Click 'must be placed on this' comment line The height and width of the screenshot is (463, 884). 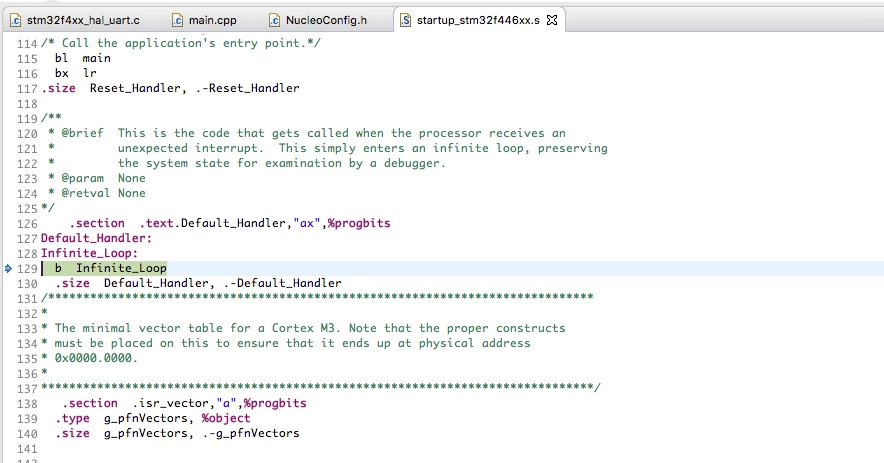pyautogui.click(x=286, y=343)
